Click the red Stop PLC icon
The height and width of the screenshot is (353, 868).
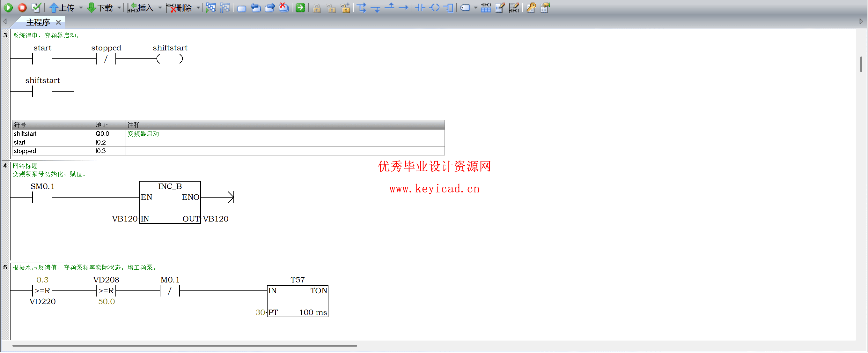tap(22, 7)
